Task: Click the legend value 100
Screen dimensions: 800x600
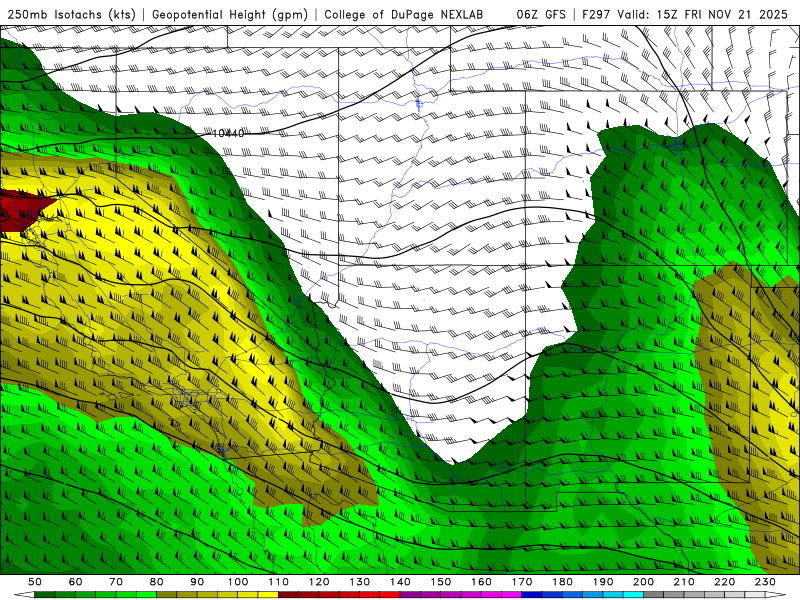Action: point(238,582)
